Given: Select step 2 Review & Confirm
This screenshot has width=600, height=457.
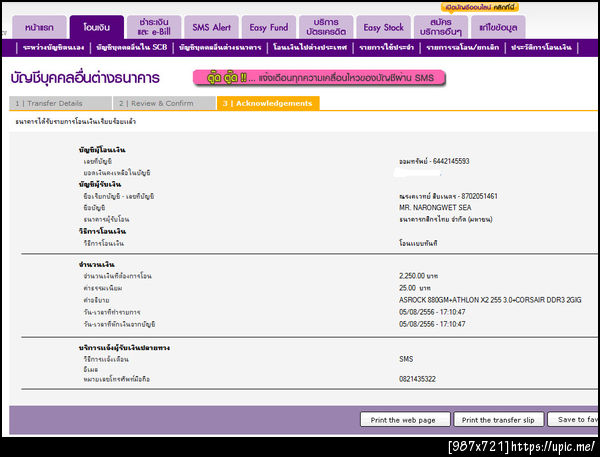Looking at the screenshot, I should click(165, 103).
